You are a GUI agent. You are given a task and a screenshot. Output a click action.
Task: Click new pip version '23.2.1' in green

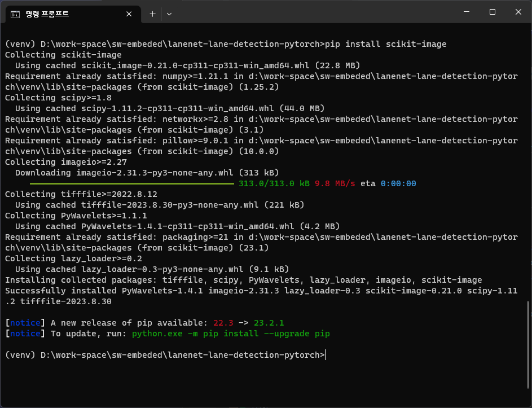tap(269, 323)
